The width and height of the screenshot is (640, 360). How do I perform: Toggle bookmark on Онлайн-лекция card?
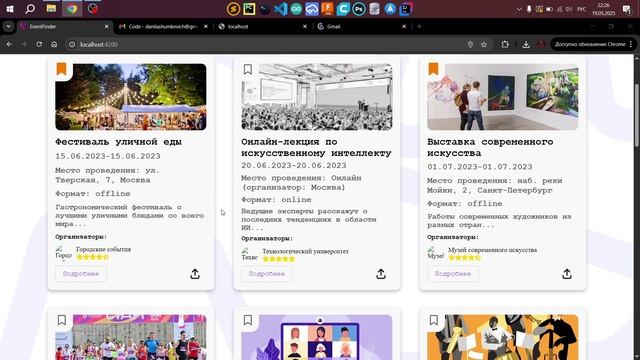click(248, 69)
